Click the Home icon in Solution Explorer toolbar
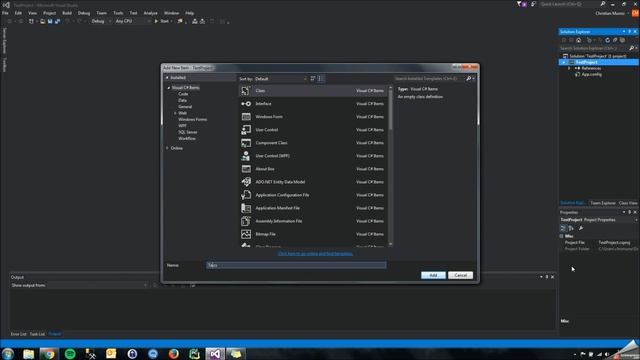640x360 pixels. tap(578, 40)
